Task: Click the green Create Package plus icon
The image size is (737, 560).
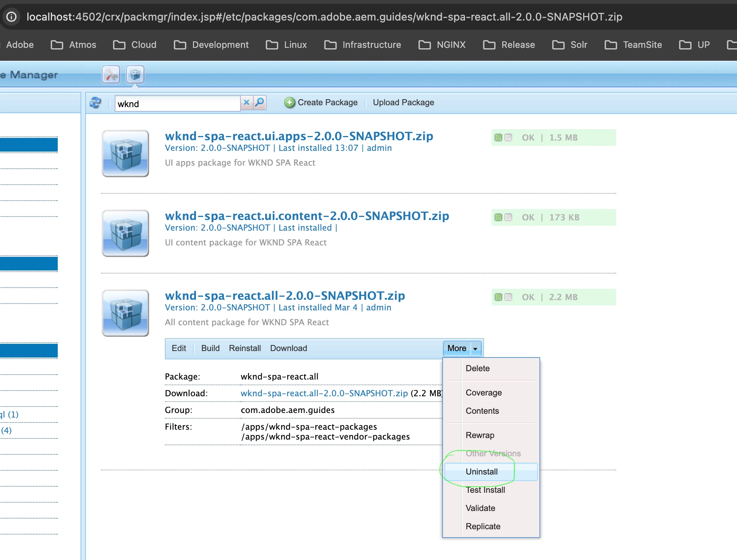Action: (289, 103)
